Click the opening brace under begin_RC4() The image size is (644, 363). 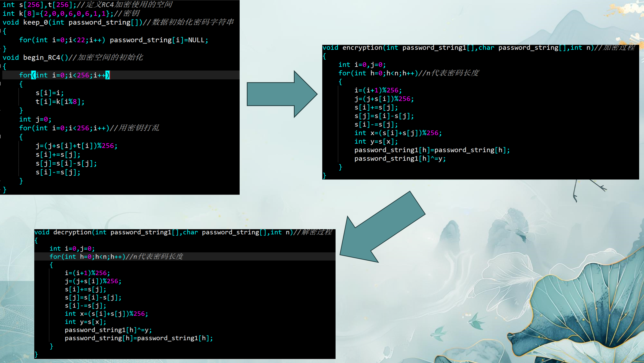pos(5,66)
